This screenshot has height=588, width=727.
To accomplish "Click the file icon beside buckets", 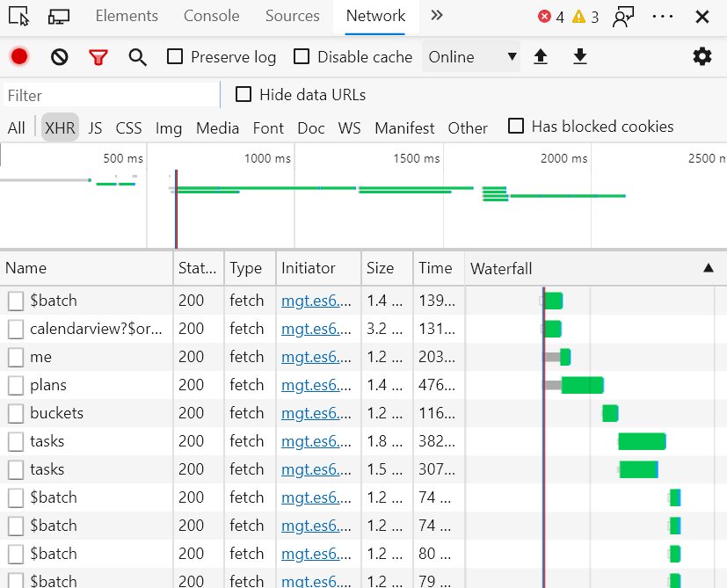I will (16, 414).
